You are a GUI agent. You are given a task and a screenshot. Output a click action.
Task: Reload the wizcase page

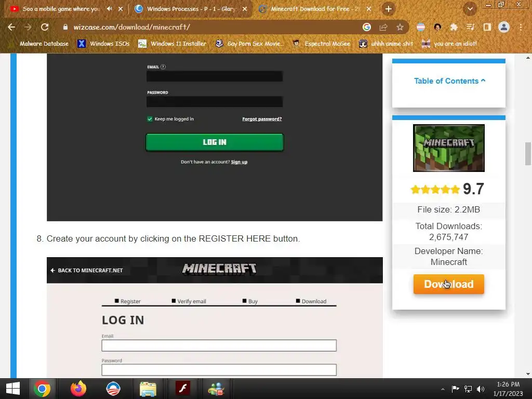45,27
